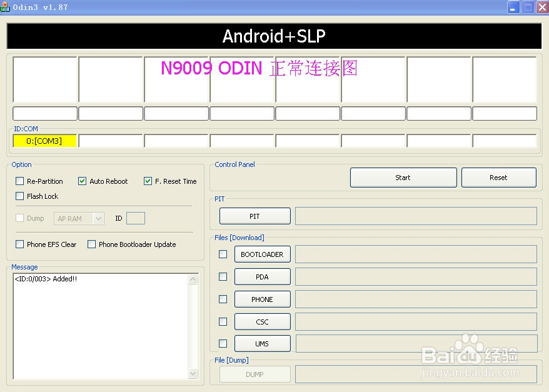This screenshot has width=549, height=392.
Task: Click the PDA file path field
Action: coord(416,276)
